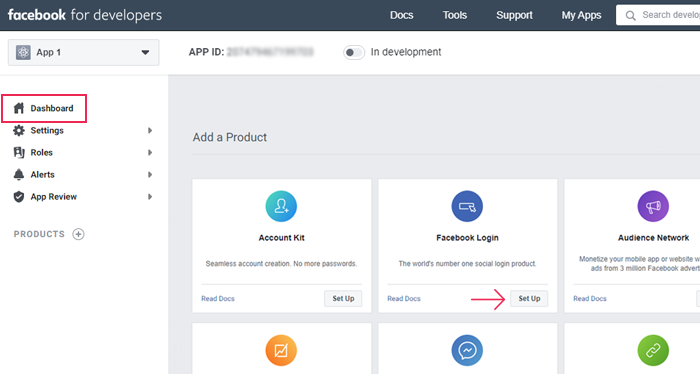Open Read Docs link for Facebook Login
This screenshot has height=374, width=700.
pyautogui.click(x=404, y=299)
